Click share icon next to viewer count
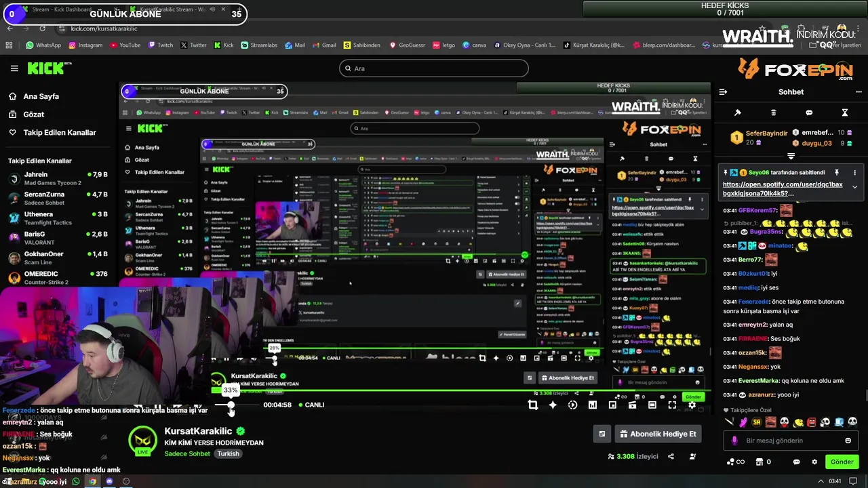The width and height of the screenshot is (868, 488). (x=671, y=456)
